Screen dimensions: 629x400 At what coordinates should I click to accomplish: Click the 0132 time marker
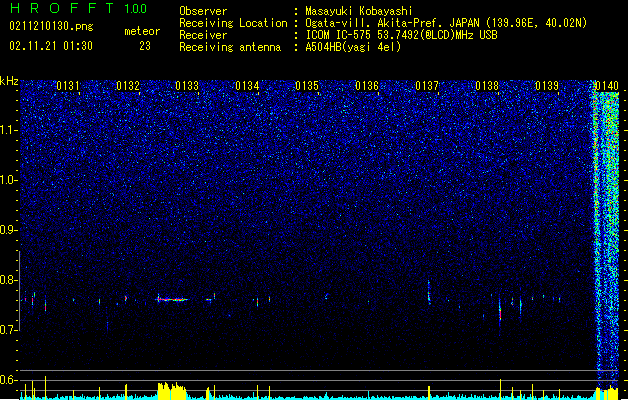(128, 86)
